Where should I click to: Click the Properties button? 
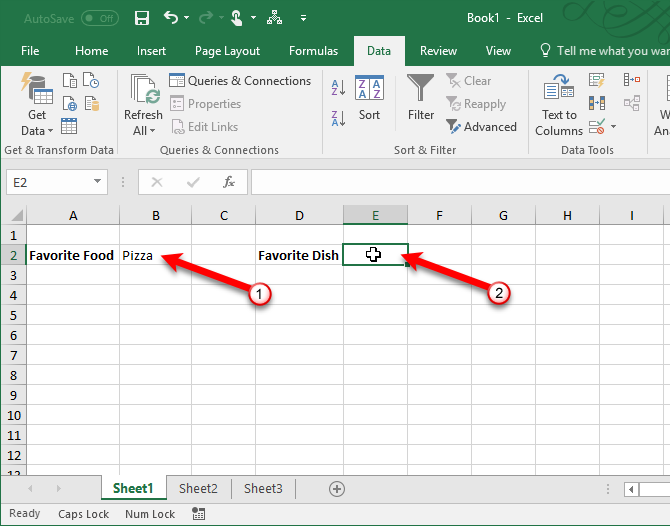point(206,104)
